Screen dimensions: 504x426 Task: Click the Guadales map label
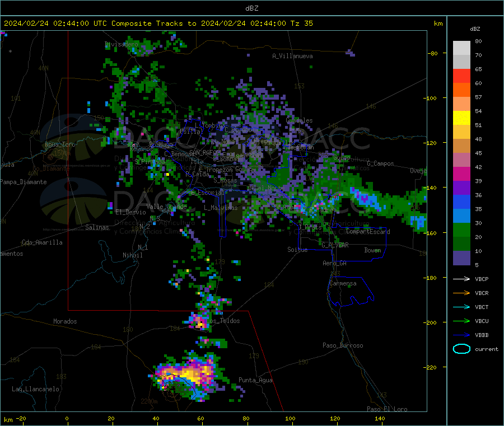[x=299, y=120]
